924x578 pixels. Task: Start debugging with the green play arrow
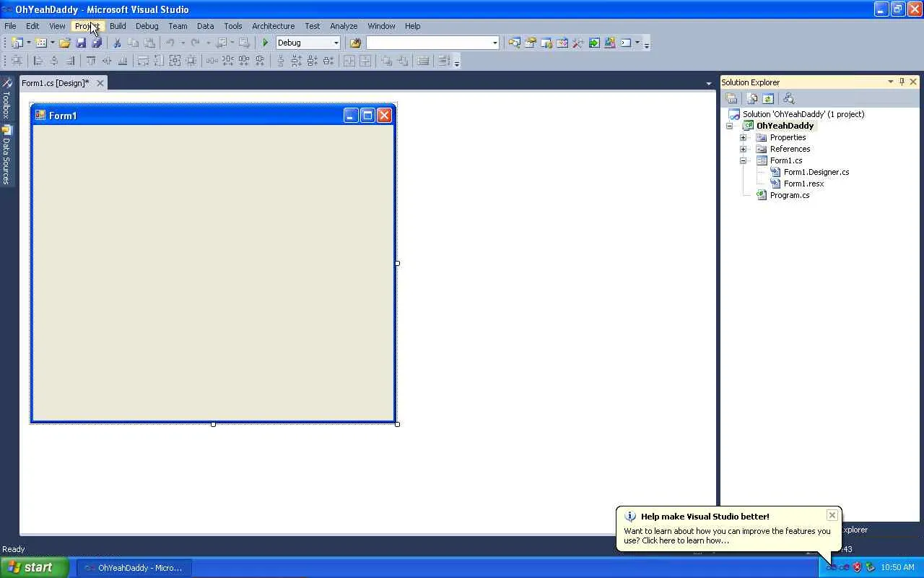click(x=265, y=43)
